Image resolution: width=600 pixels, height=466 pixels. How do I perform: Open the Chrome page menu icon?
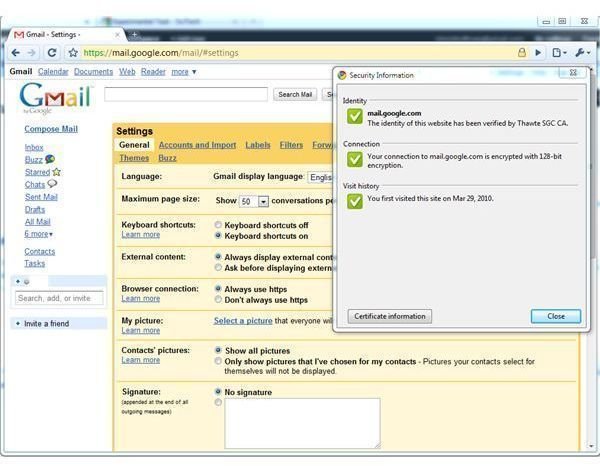click(559, 52)
